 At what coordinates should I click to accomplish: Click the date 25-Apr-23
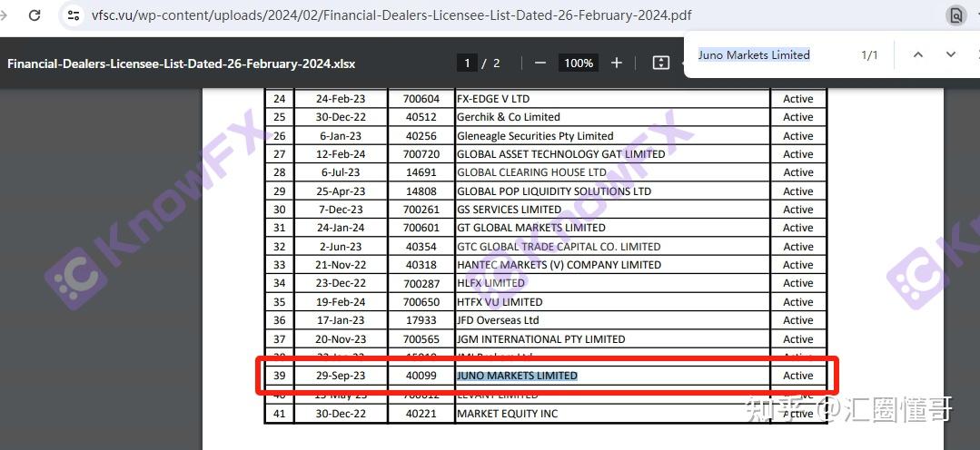[341, 191]
